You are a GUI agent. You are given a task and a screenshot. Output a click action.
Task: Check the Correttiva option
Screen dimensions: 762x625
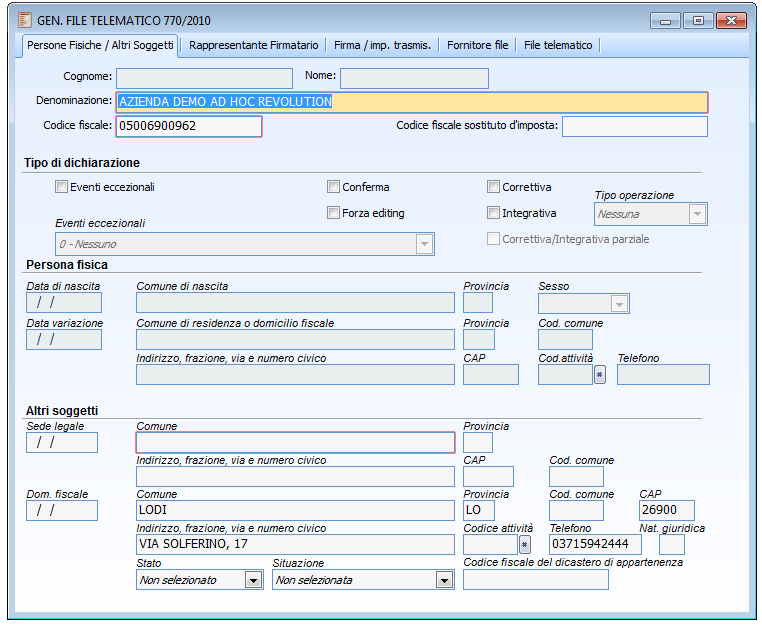click(x=493, y=187)
